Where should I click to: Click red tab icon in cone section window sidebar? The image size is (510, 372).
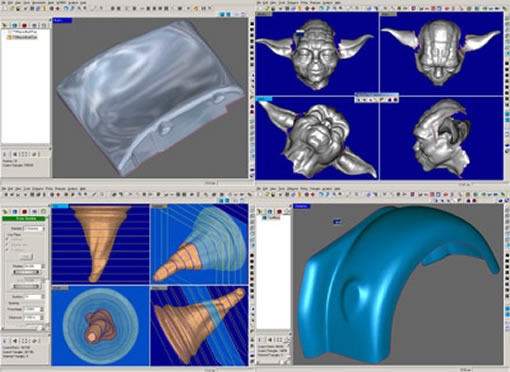[24, 211]
